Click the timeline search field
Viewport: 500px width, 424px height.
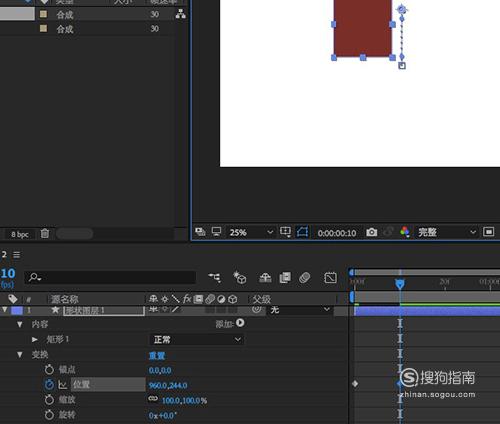[x=110, y=277]
